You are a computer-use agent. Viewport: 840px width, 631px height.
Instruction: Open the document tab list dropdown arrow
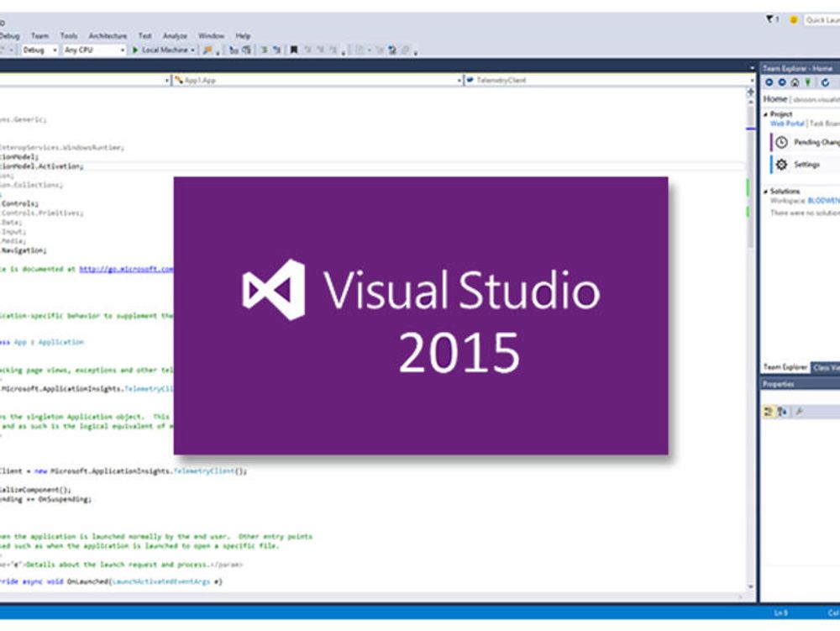752,68
